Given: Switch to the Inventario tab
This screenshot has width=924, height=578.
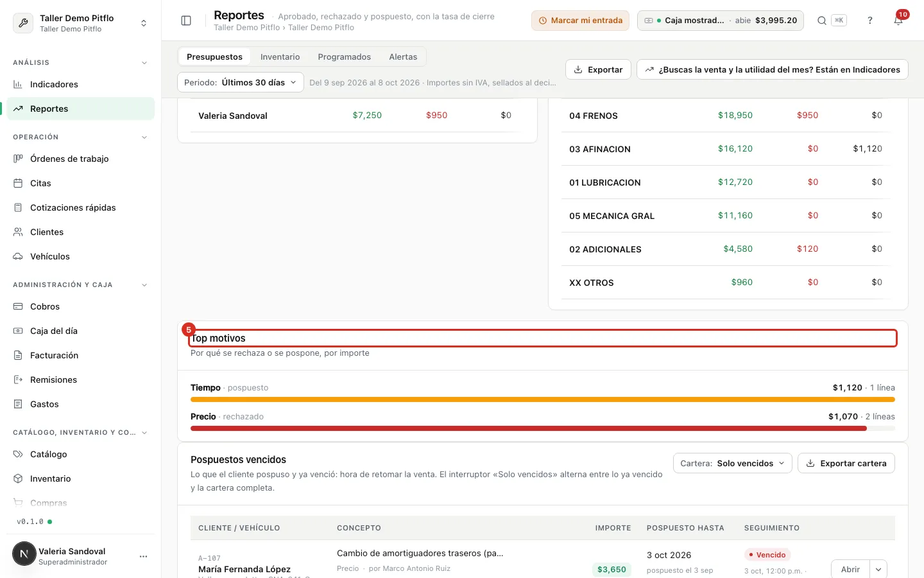Looking at the screenshot, I should point(280,57).
